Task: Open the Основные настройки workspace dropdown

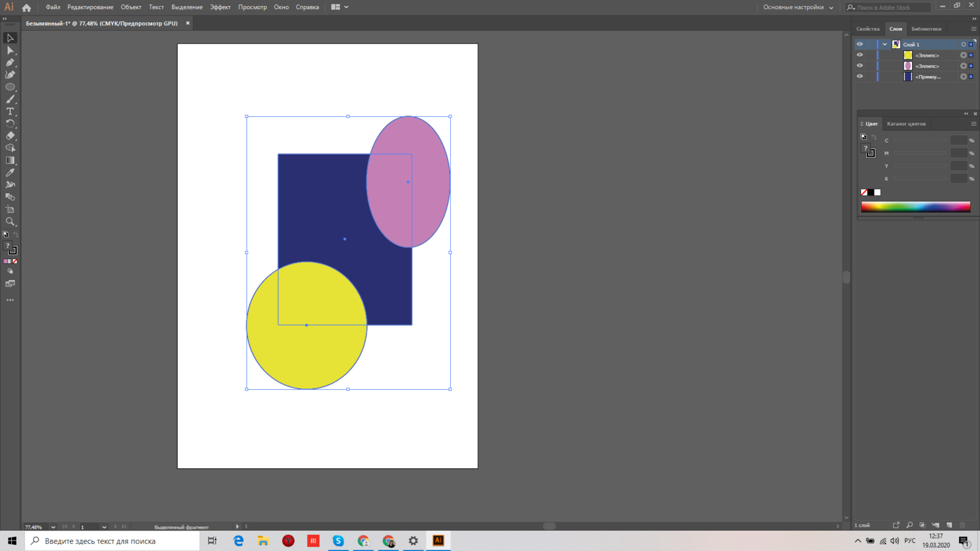Action: [x=798, y=7]
